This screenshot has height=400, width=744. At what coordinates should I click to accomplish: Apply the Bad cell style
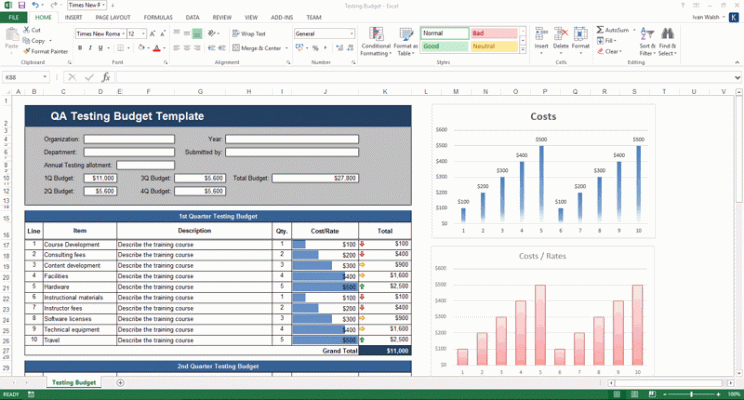493,33
